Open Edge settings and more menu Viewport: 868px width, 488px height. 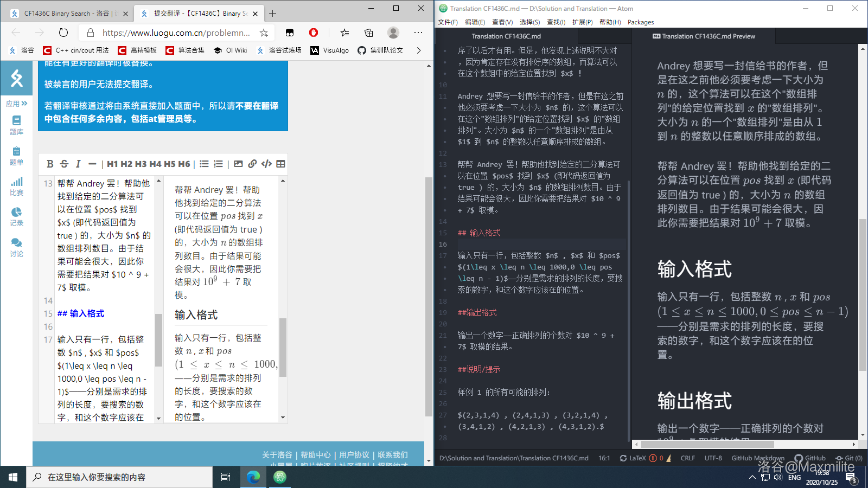point(418,33)
